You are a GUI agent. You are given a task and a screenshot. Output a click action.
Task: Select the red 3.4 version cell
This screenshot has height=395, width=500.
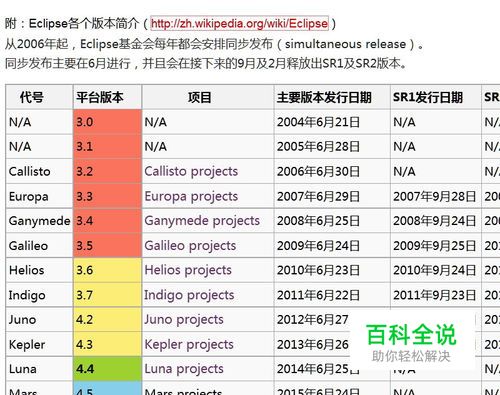click(x=107, y=221)
